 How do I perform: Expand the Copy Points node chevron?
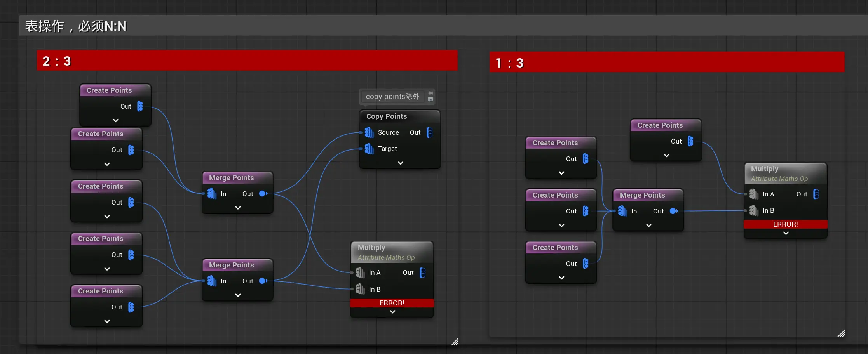400,163
